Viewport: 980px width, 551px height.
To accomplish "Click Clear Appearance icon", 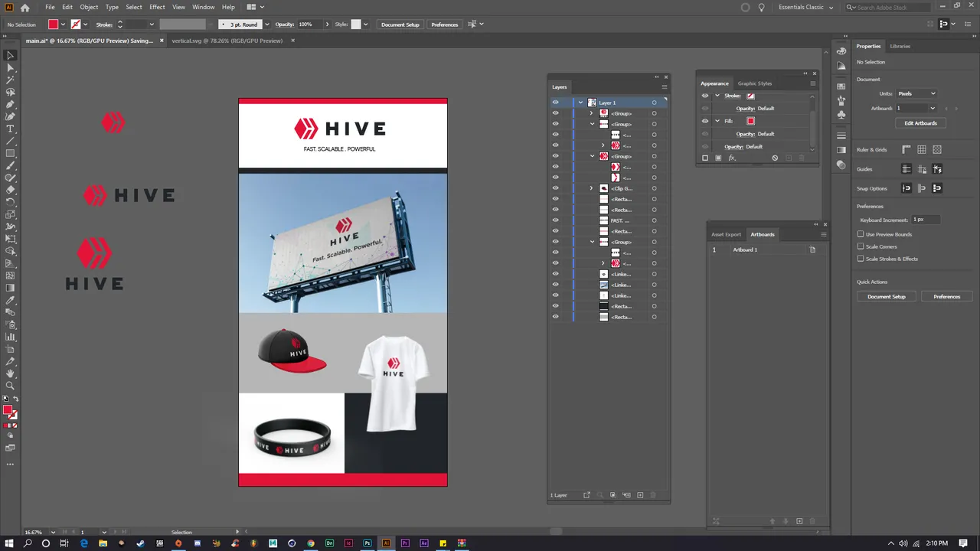I will 775,158.
